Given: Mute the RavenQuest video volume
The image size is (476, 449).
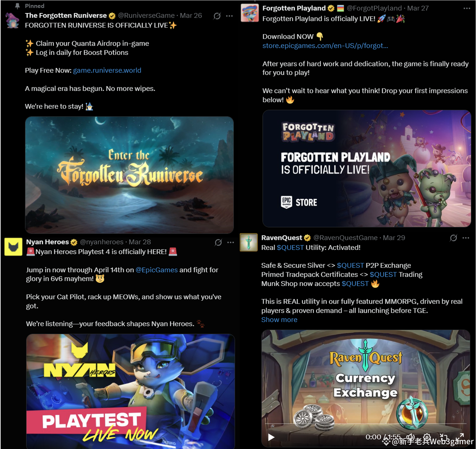Looking at the screenshot, I should click(x=411, y=437).
